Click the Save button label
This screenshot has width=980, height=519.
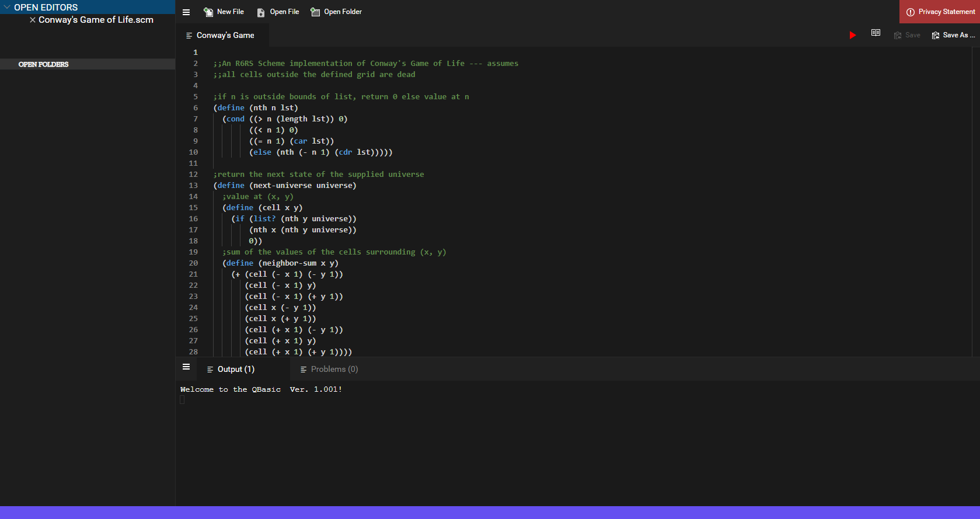913,35
